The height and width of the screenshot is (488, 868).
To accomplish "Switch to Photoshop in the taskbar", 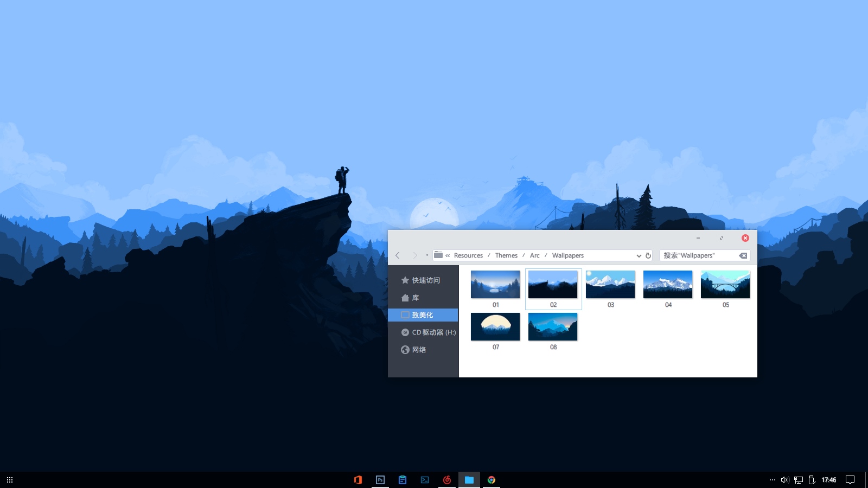I will tap(380, 480).
